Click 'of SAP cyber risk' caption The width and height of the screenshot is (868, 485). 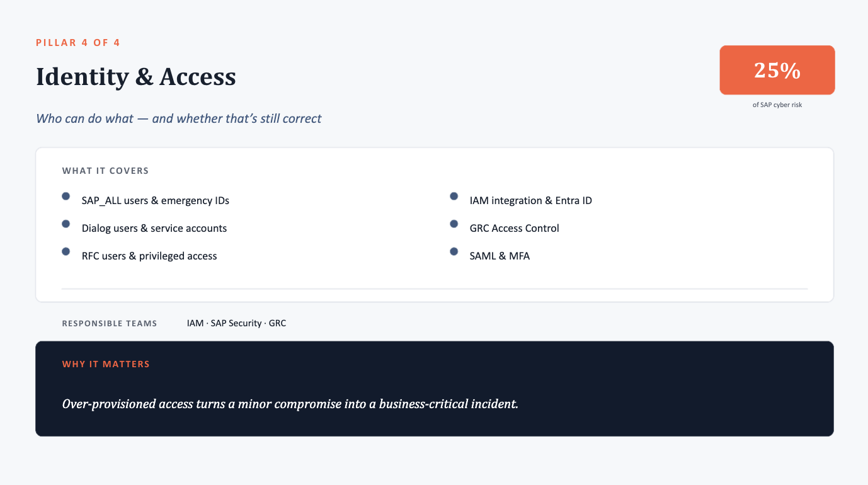(777, 105)
